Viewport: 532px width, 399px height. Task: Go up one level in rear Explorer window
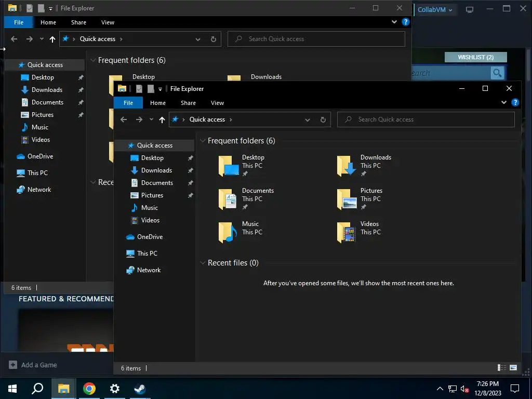[x=52, y=39]
